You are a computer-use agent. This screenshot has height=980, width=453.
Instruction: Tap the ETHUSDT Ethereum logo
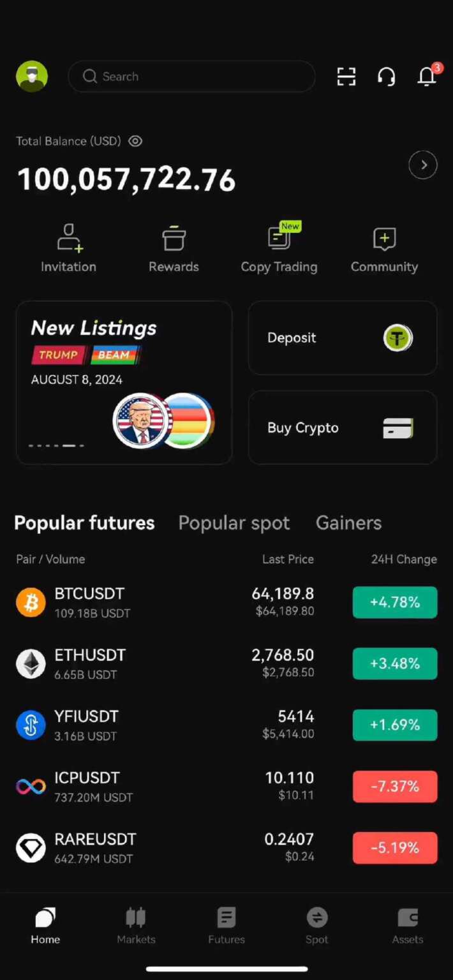click(30, 664)
